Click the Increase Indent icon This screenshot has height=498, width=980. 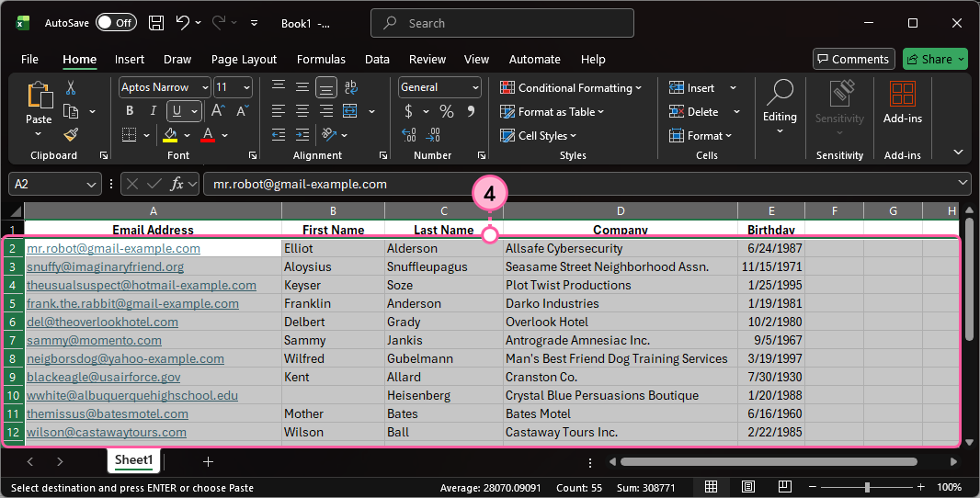point(302,134)
